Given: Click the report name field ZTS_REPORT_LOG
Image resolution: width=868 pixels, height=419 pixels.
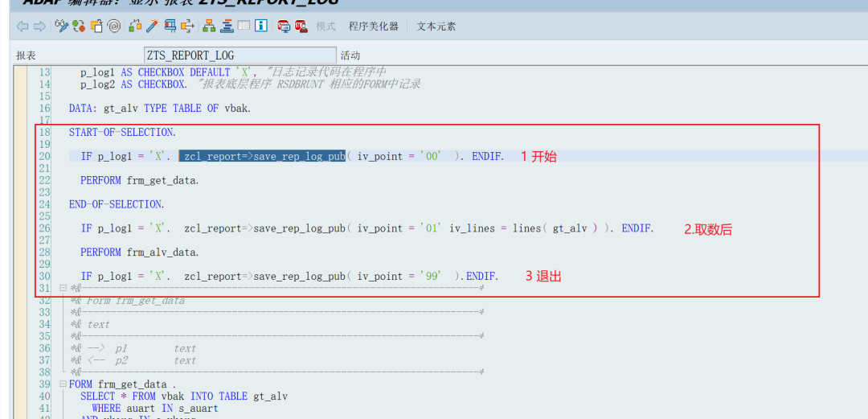Looking at the screenshot, I should click(240, 55).
